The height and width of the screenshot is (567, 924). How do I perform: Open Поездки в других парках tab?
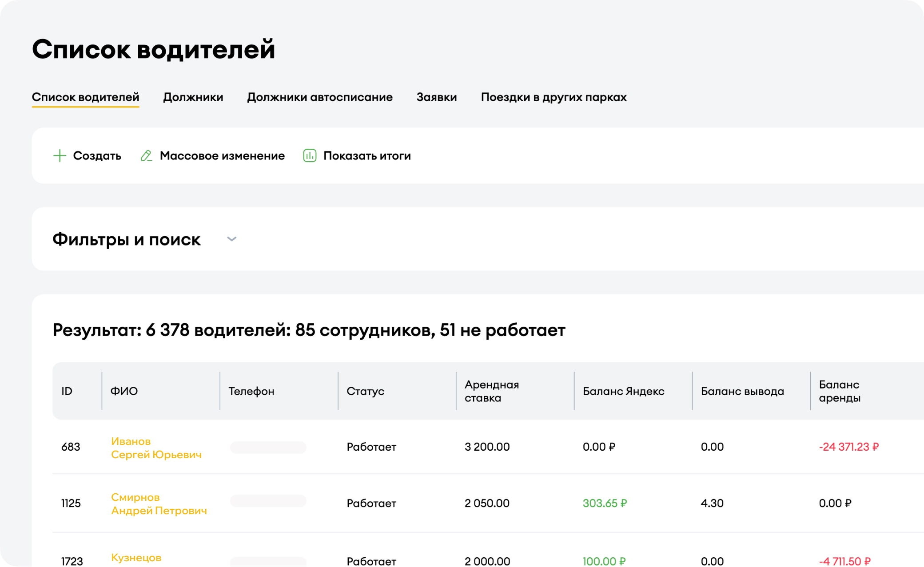pyautogui.click(x=553, y=97)
